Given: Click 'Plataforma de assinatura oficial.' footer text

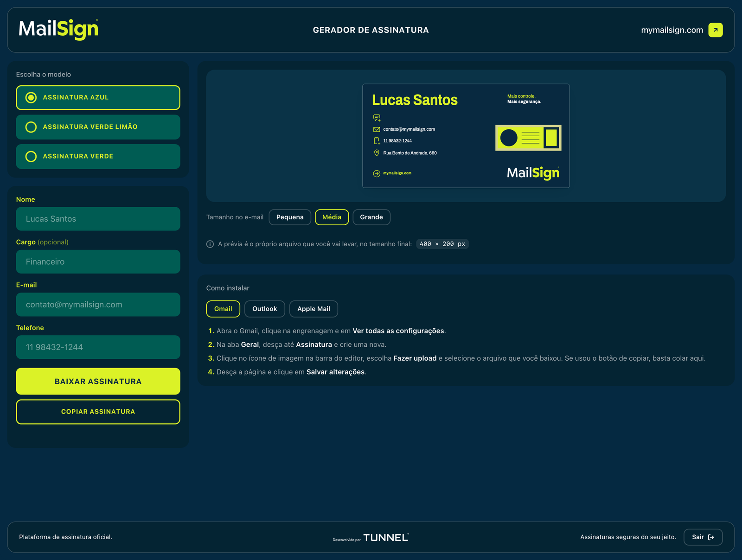Looking at the screenshot, I should tap(66, 537).
